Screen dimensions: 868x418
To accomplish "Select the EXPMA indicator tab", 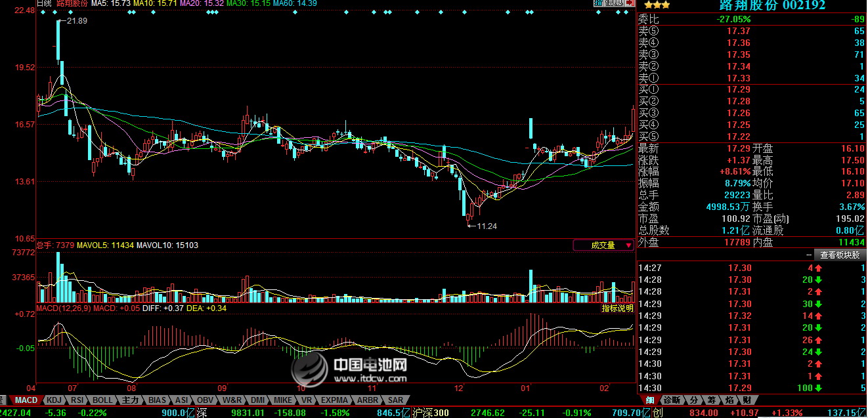I will point(334,400).
